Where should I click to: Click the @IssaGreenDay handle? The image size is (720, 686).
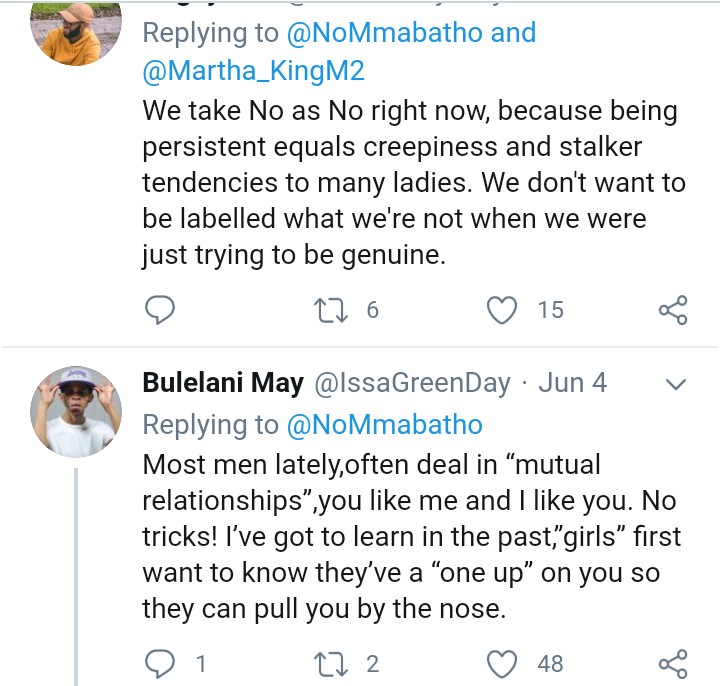pos(413,383)
